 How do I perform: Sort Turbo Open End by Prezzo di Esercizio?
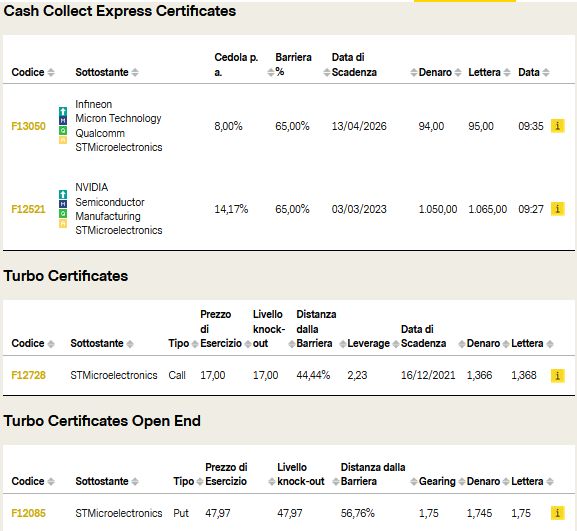coord(272,482)
